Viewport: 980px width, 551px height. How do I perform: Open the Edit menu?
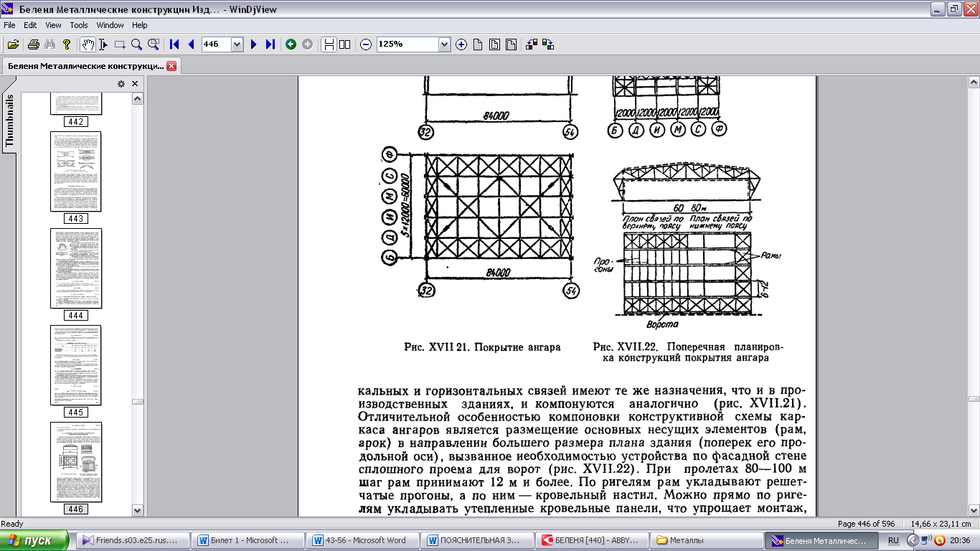point(30,25)
